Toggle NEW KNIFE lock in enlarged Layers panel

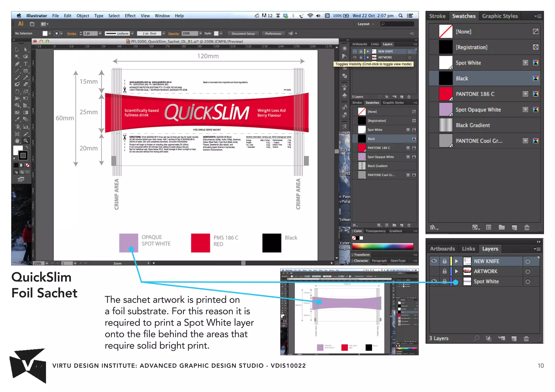(444, 261)
